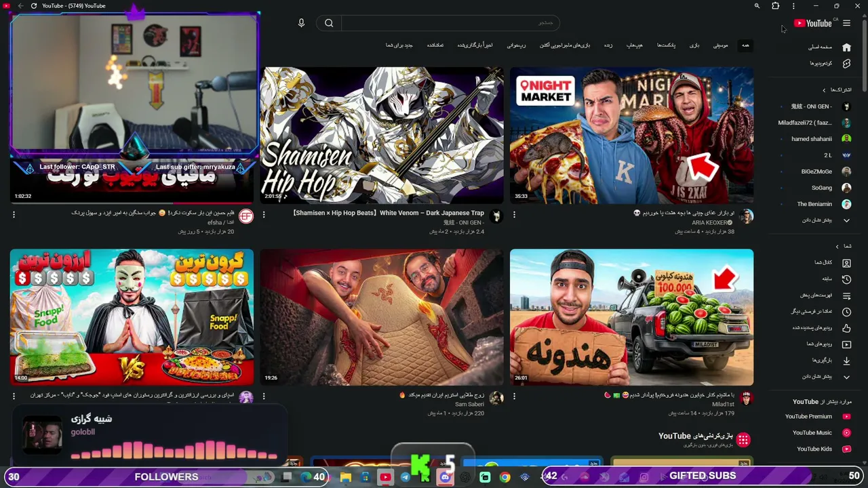This screenshot has width=868, height=488.
Task: Open Discord from the taskbar
Action: (x=445, y=477)
